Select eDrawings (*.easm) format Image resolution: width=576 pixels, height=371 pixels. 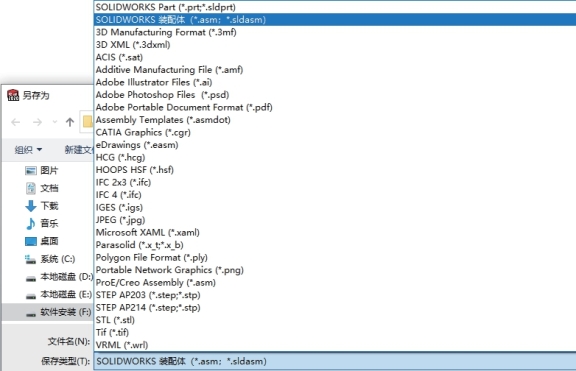pos(335,145)
